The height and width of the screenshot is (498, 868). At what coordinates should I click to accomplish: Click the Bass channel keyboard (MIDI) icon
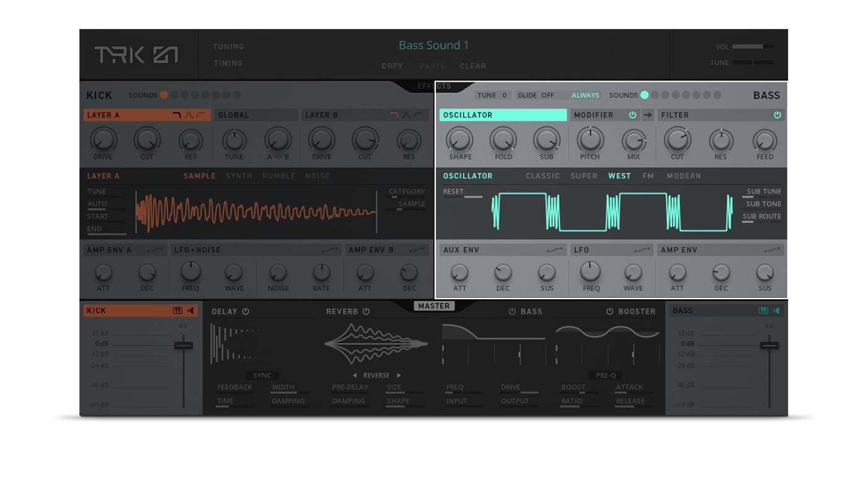tap(764, 311)
